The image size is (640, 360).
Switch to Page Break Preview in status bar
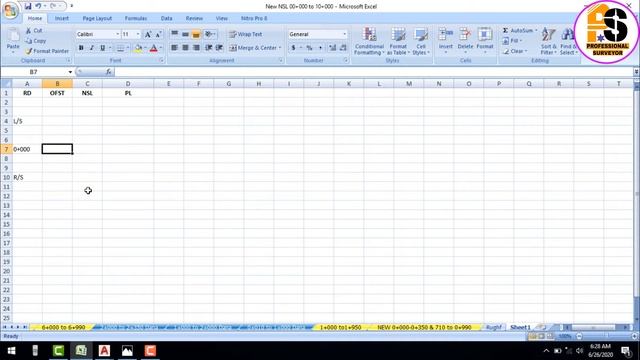coord(550,336)
